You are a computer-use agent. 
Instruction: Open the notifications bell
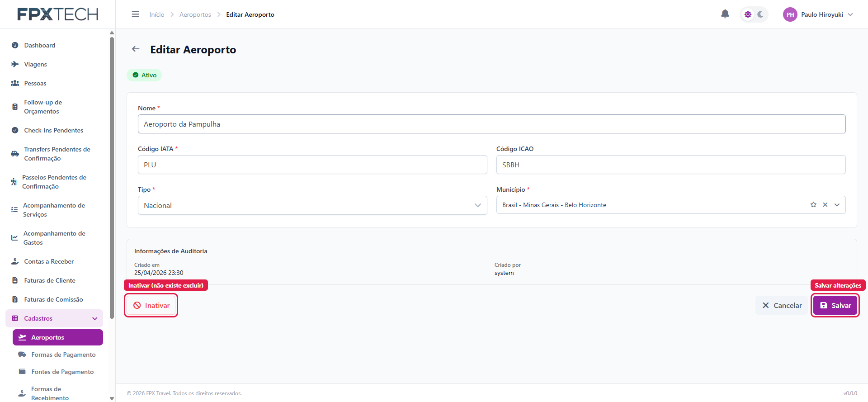(725, 14)
